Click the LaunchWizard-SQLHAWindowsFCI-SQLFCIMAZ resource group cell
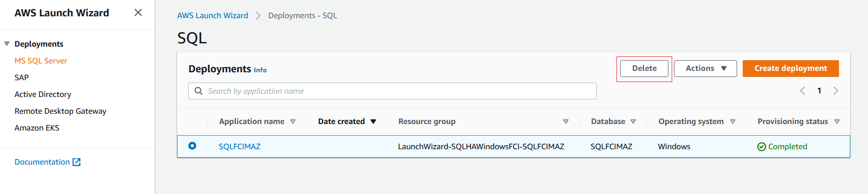The image size is (868, 194). pos(481,146)
